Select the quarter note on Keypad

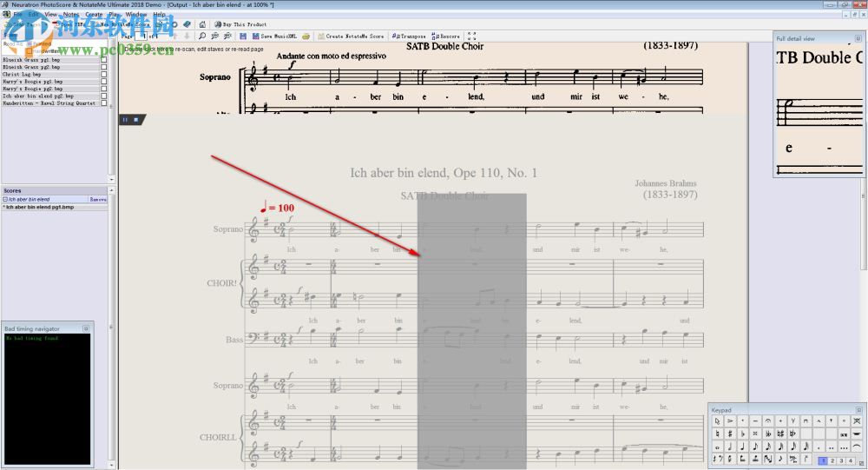point(743,447)
